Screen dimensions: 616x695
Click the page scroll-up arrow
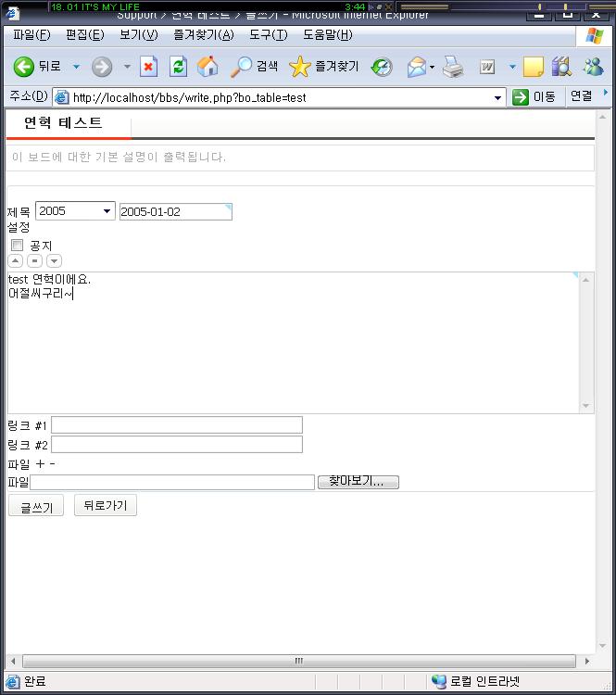click(x=602, y=117)
